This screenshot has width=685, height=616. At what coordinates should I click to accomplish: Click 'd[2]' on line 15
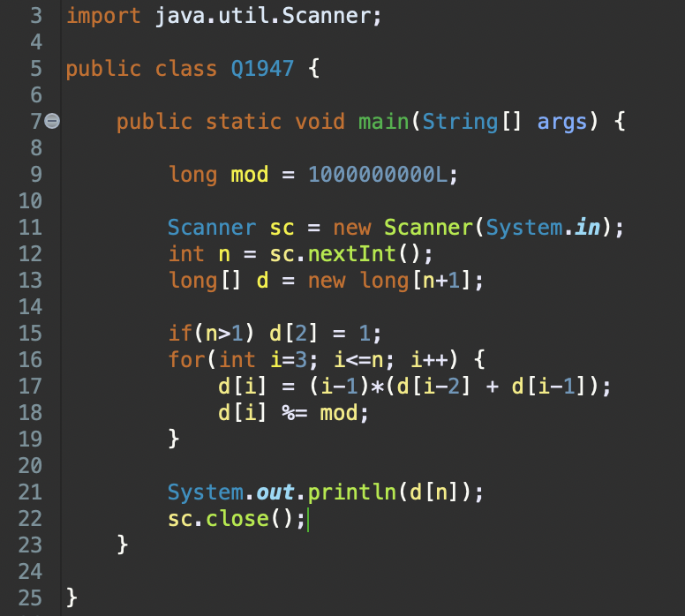tap(294, 334)
